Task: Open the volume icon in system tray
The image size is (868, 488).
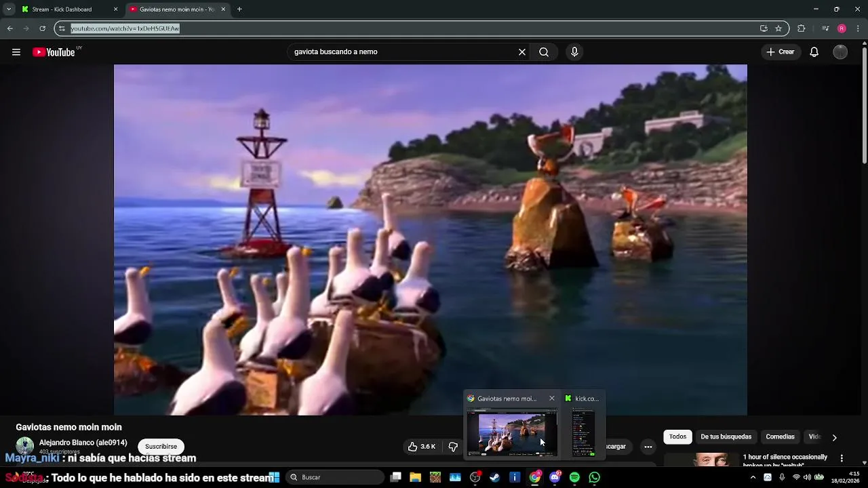Action: click(x=807, y=477)
